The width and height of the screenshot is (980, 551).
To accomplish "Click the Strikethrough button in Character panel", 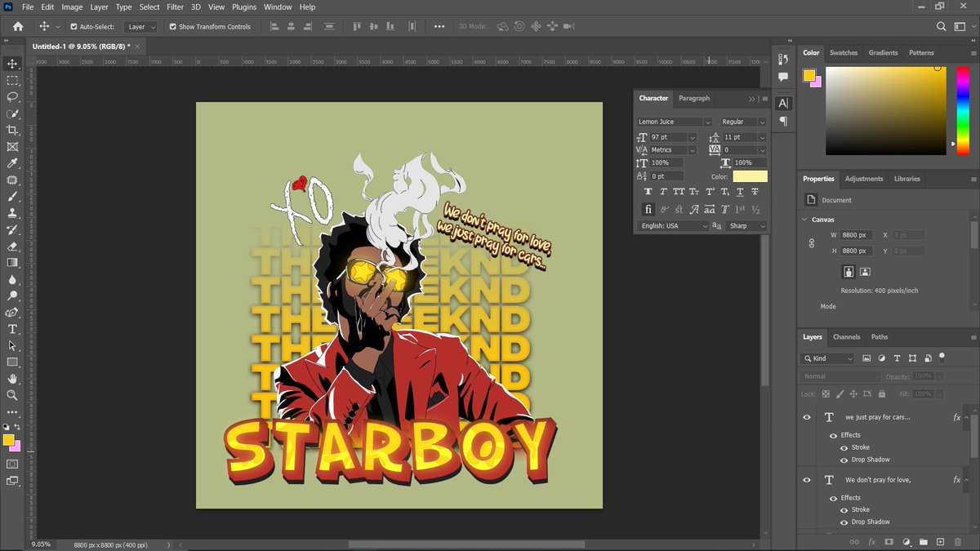I will pyautogui.click(x=755, y=192).
